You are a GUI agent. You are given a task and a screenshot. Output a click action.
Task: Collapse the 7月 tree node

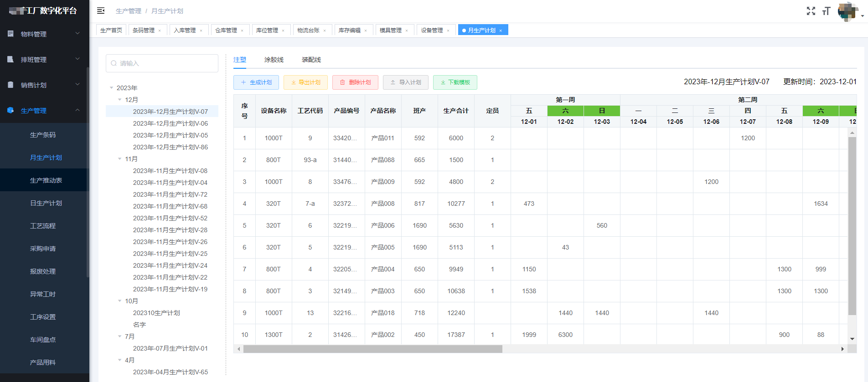coord(120,336)
